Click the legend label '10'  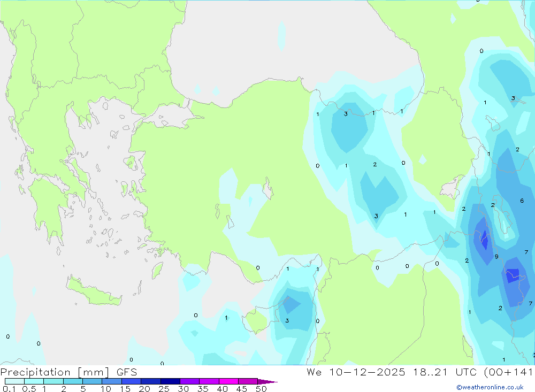(x=106, y=389)
